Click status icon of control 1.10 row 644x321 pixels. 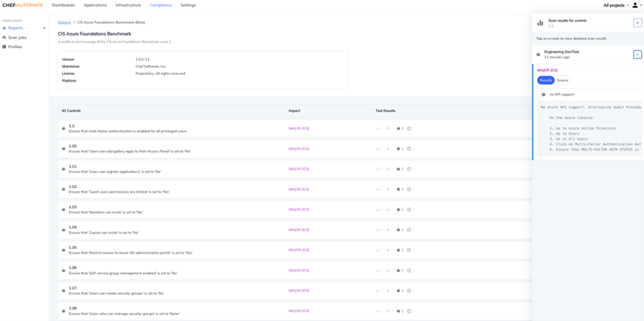pyautogui.click(x=64, y=148)
